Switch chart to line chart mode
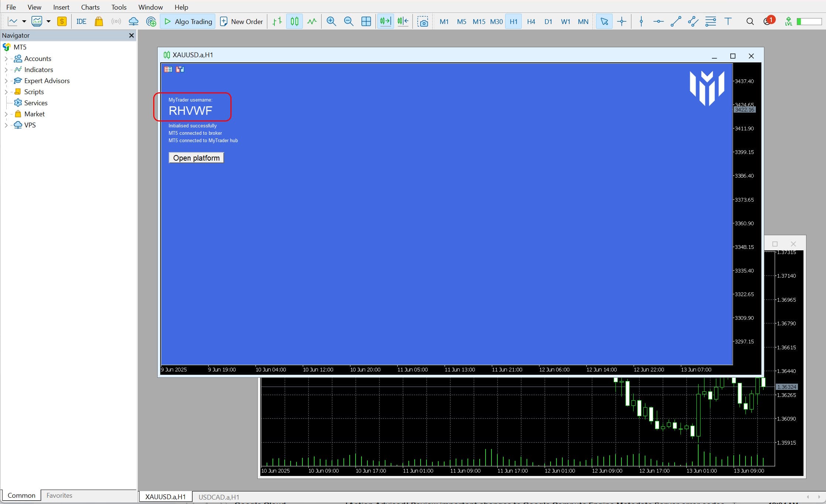 pyautogui.click(x=312, y=21)
